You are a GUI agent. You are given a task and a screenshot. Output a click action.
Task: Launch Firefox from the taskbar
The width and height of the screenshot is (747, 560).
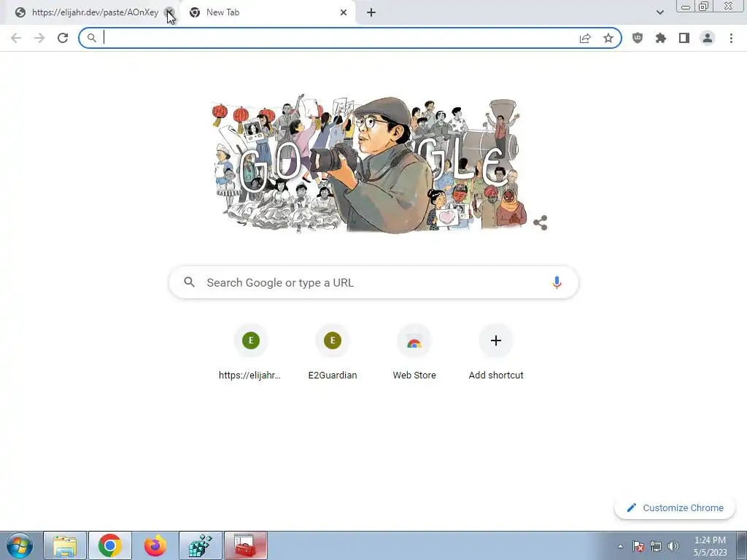pyautogui.click(x=155, y=545)
